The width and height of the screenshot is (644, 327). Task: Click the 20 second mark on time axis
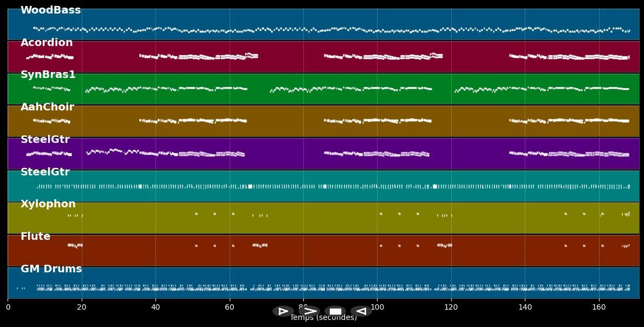click(82, 308)
